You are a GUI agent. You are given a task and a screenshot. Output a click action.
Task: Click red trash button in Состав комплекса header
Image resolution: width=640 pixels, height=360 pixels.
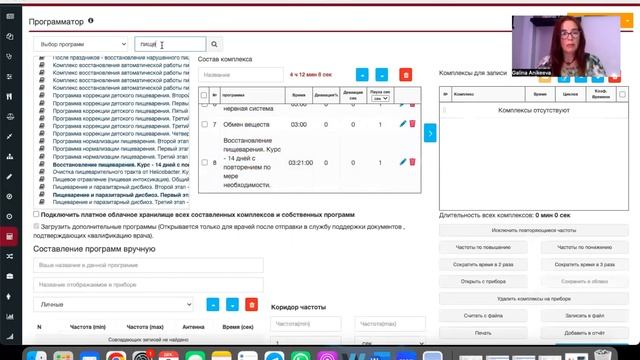point(405,75)
